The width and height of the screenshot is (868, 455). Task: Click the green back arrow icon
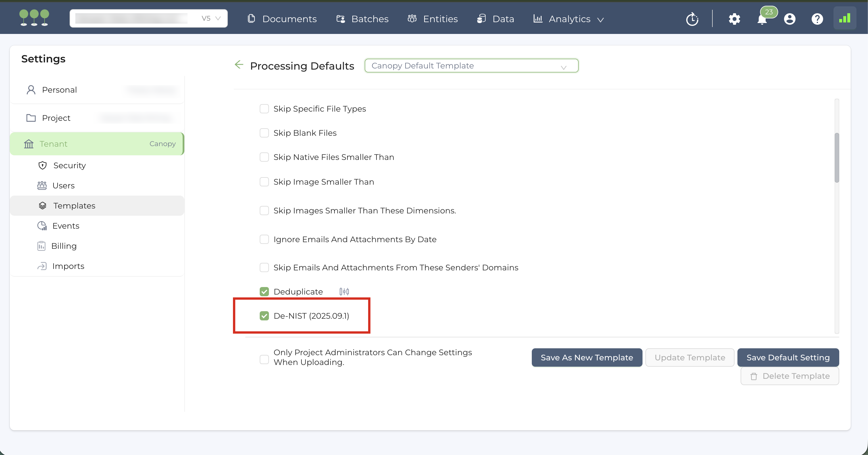[x=239, y=65]
